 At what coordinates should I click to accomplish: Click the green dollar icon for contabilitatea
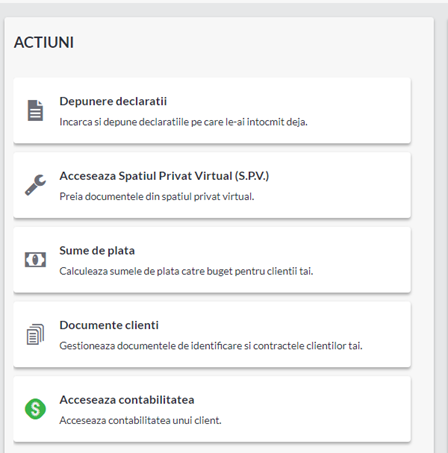(35, 409)
